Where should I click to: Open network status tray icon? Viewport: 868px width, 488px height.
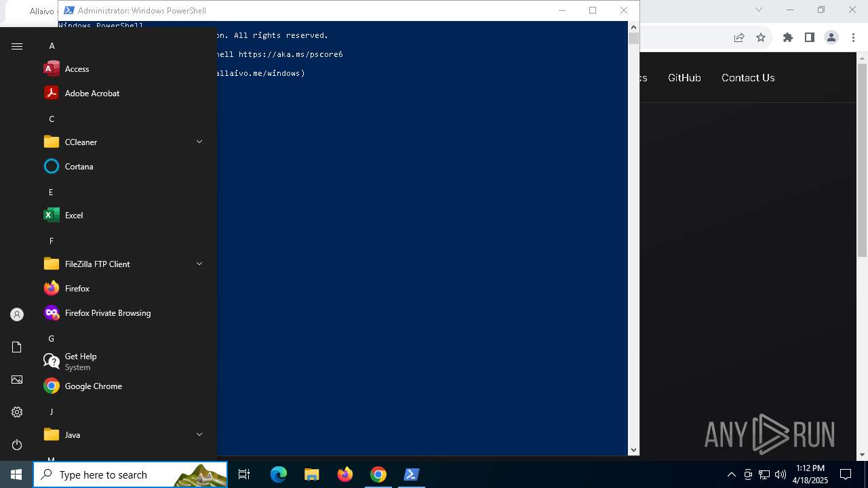(764, 474)
